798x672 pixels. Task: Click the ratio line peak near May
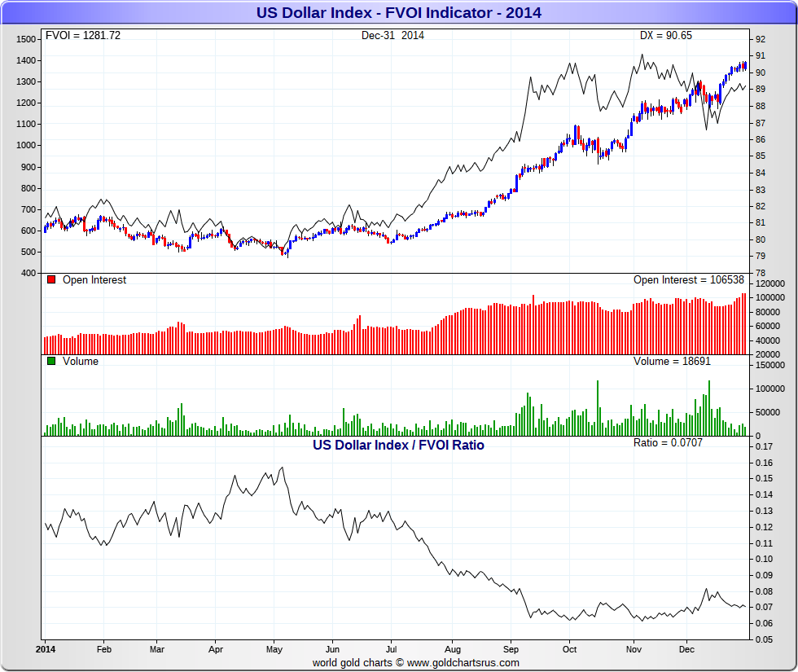[283, 468]
